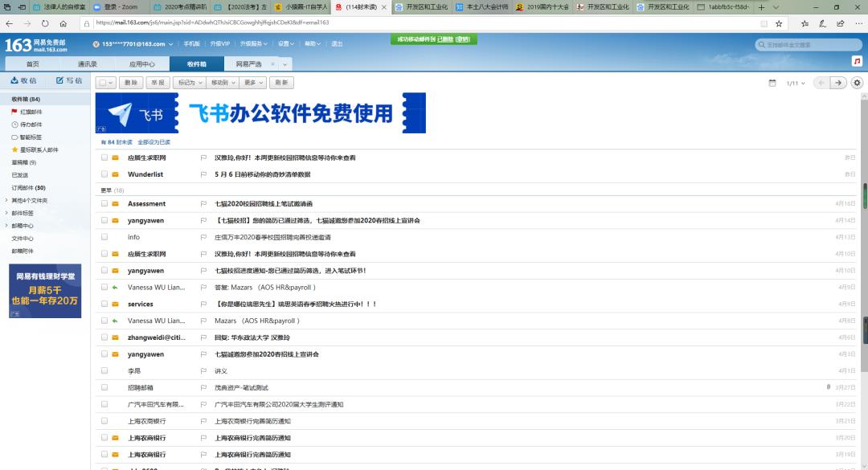Click browser favorites star icon
Screen dimensions: 868x470
(778, 23)
